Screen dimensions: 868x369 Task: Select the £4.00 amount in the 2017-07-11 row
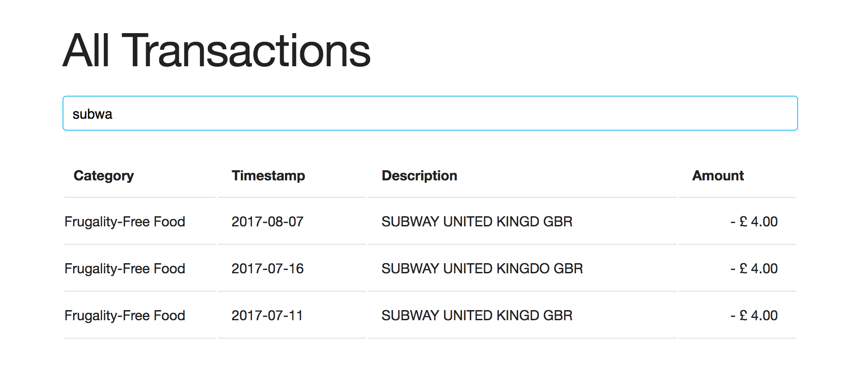(754, 316)
